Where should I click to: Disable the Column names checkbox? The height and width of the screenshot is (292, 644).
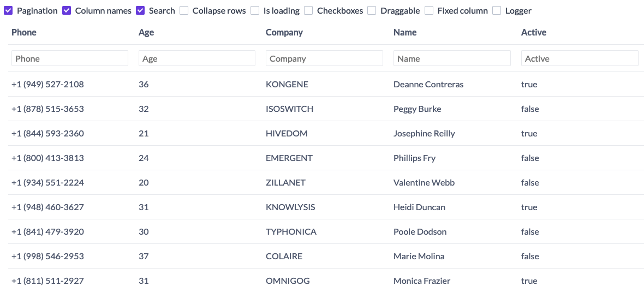point(67,11)
